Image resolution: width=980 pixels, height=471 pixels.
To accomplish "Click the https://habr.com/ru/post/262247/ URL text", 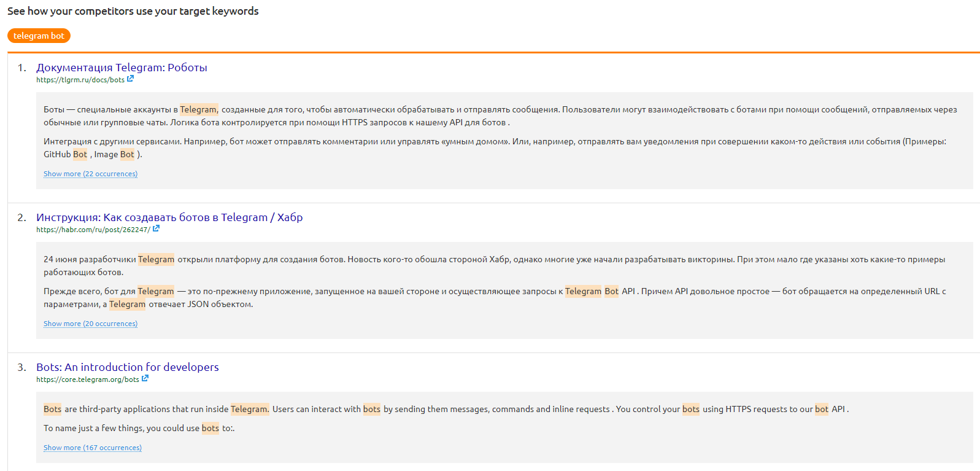I will (93, 230).
